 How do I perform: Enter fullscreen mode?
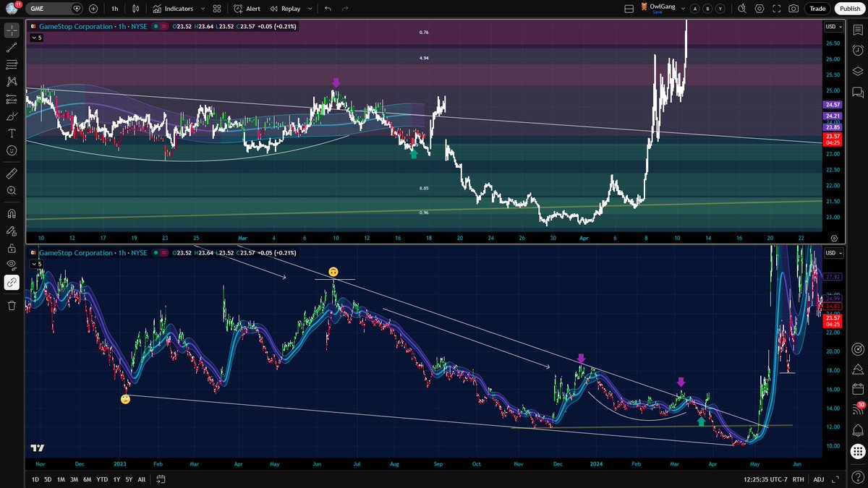pyautogui.click(x=776, y=9)
